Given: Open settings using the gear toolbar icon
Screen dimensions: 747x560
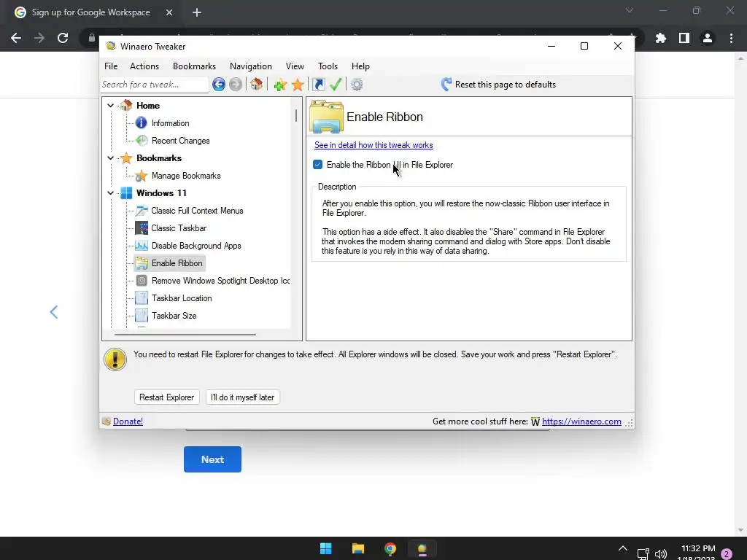Looking at the screenshot, I should point(357,85).
